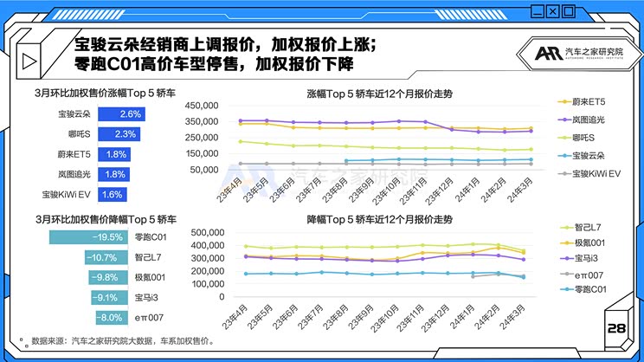
Task: Click the 1.6% bar for 宝骏KiWi EV
Action: [112, 194]
